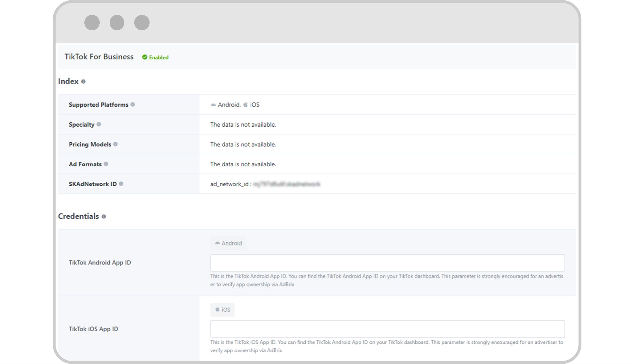Viewport: 635px width, 364px height.
Task: Focus the TikTok Android App ID field
Action: 387,263
